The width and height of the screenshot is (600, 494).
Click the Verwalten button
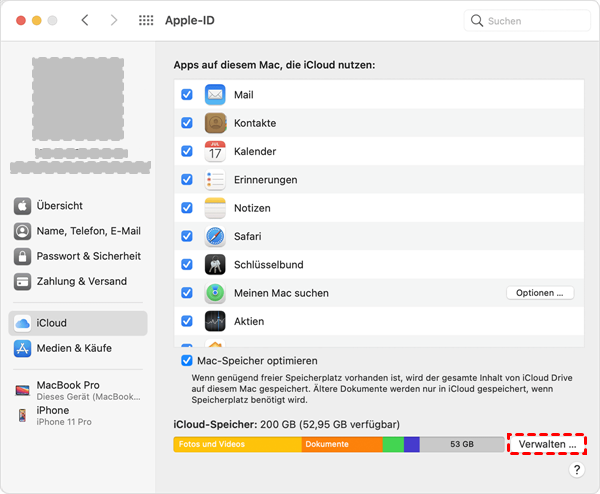547,443
